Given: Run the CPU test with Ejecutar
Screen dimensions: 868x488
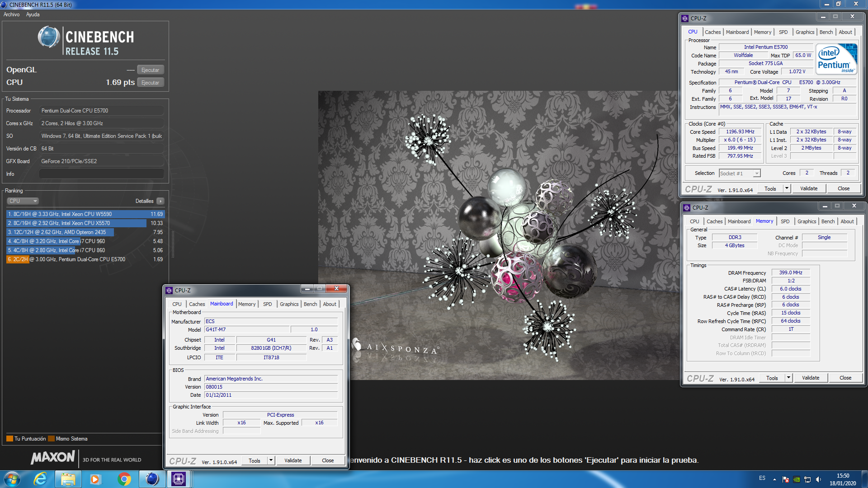Looking at the screenshot, I should tap(150, 83).
